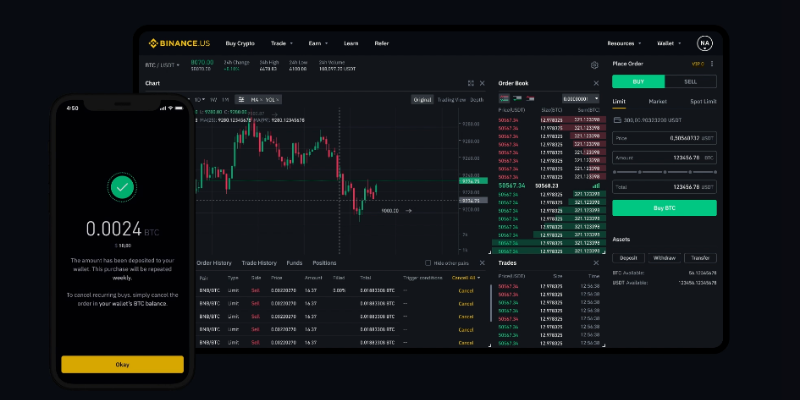This screenshot has height=400, width=800.
Task: Open the Learn page
Action: point(351,43)
